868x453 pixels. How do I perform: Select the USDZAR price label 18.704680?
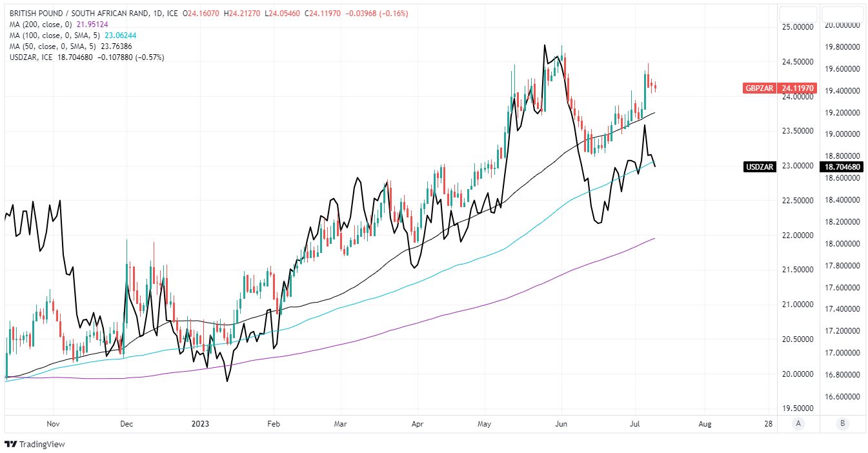842,166
